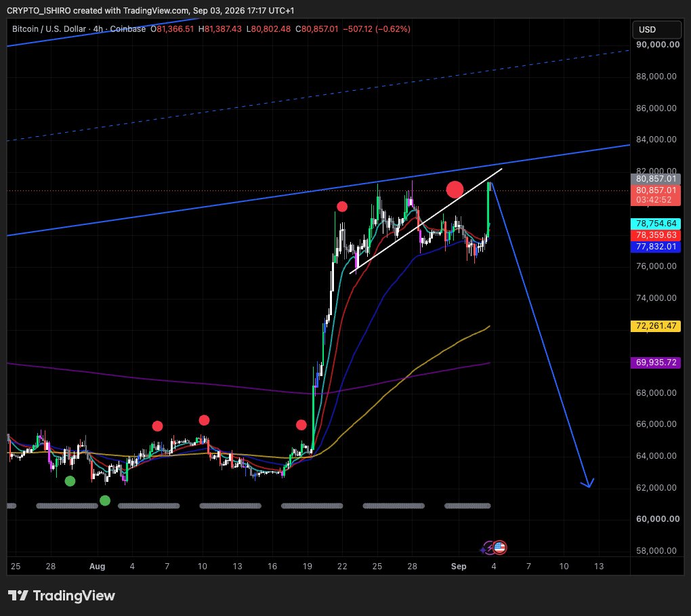Viewport: 691px width, 616px height.
Task: Click the 22 date label on the time axis
Action: pos(342,566)
